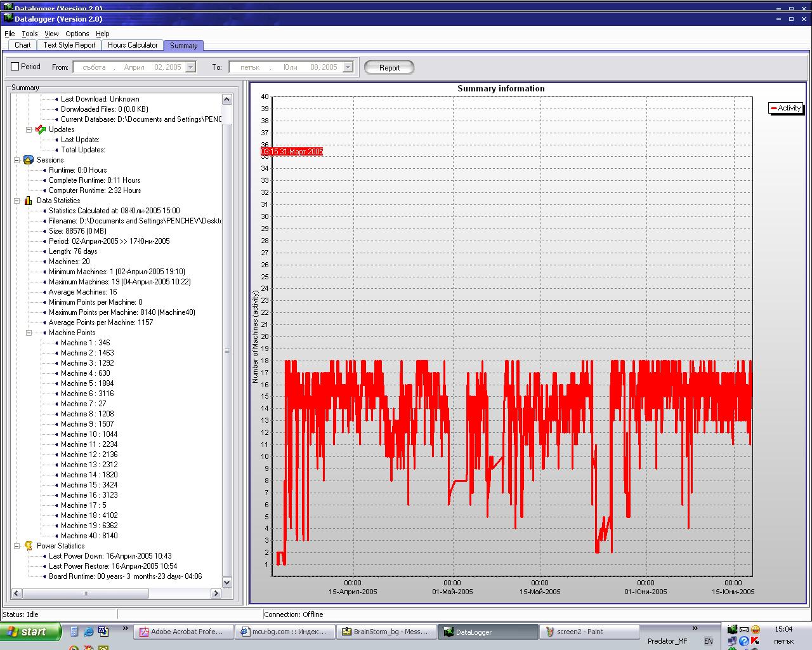The width and height of the screenshot is (812, 650).
Task: Select the Current Database path entry
Action: tap(141, 119)
